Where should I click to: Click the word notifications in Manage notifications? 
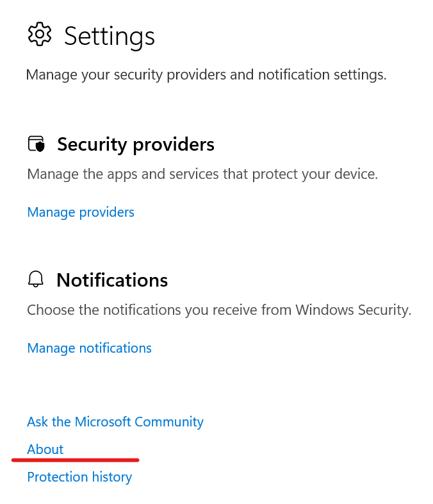pos(115,348)
